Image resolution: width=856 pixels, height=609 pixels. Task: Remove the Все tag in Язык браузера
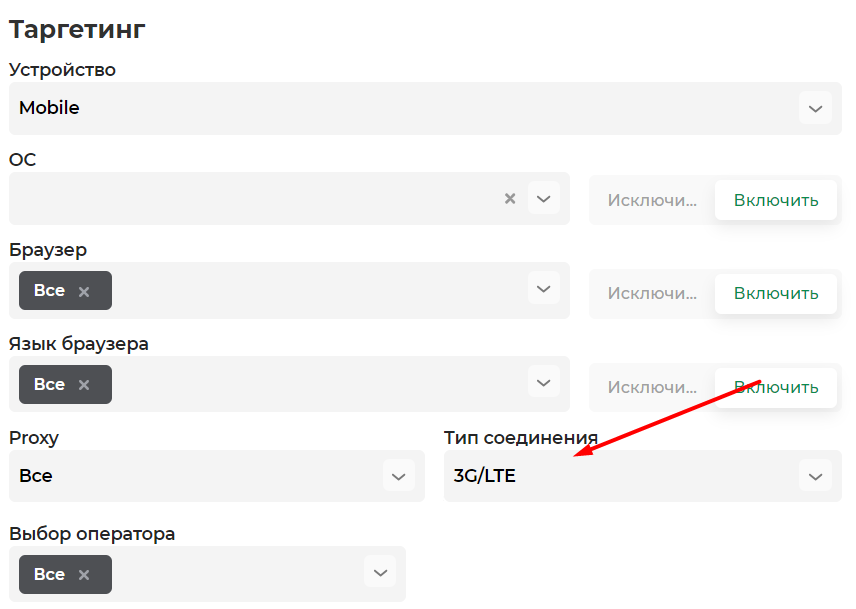84,385
